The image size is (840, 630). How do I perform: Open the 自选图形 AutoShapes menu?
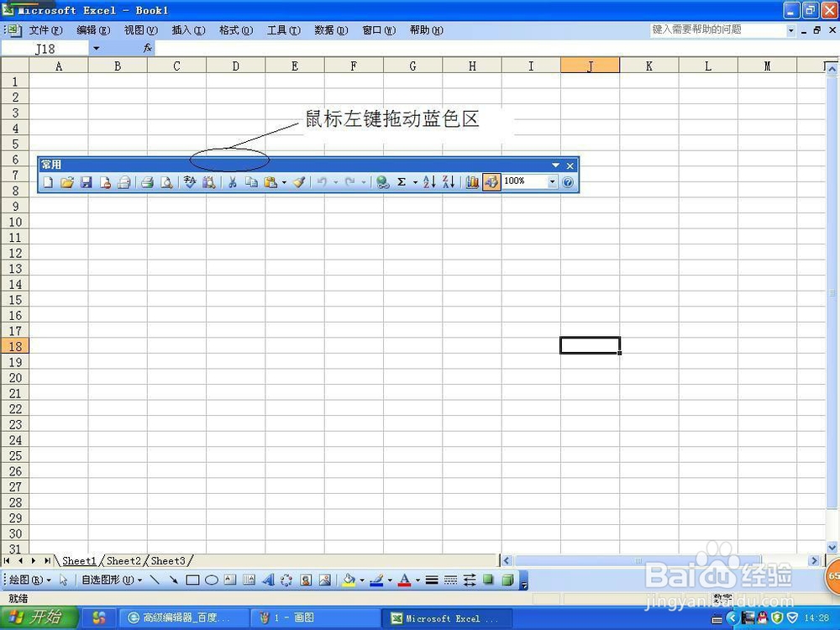pyautogui.click(x=112, y=580)
